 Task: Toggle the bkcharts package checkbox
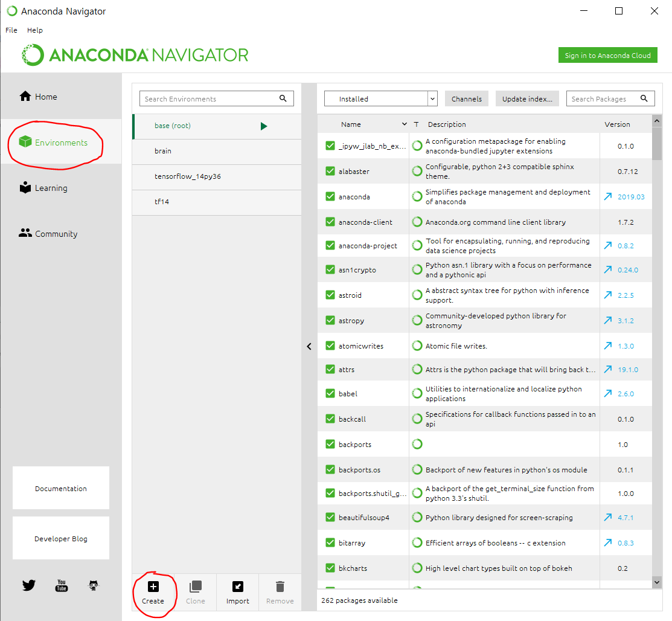[x=330, y=568]
